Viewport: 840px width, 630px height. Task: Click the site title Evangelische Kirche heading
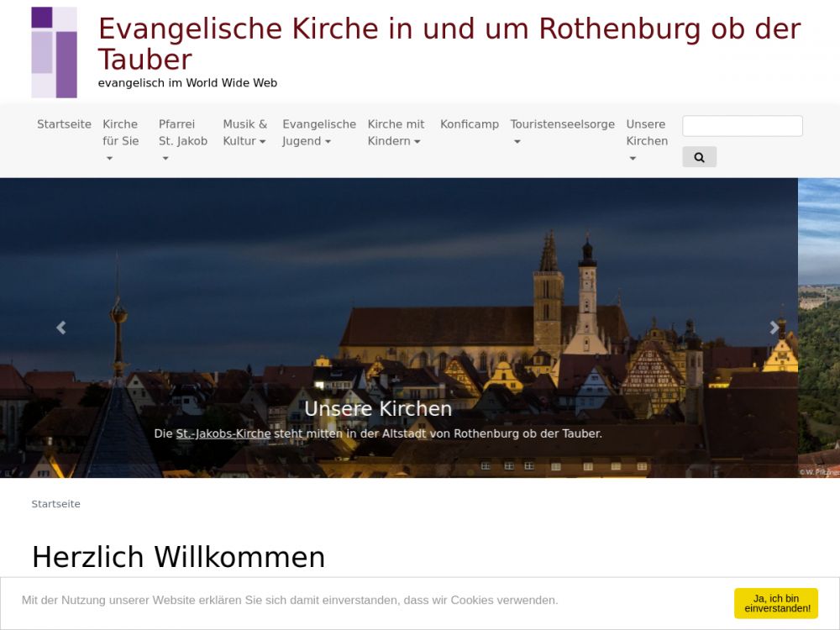click(x=449, y=44)
